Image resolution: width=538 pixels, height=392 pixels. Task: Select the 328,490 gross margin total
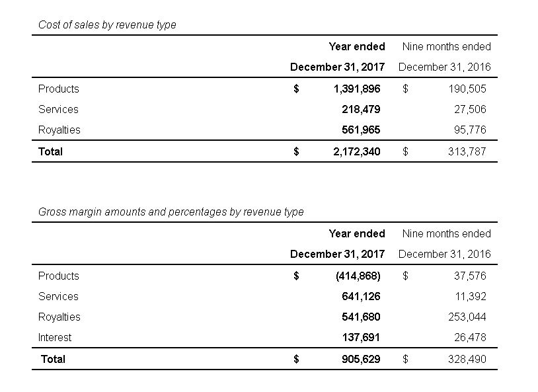click(467, 360)
